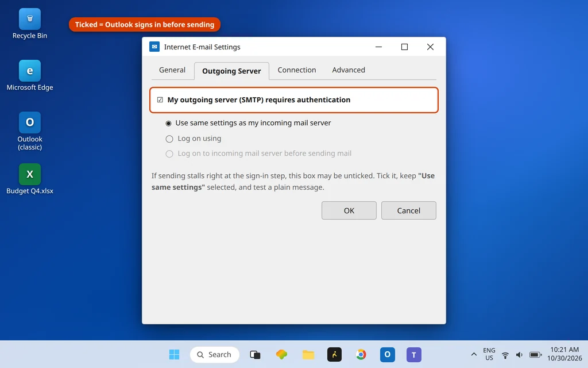Launch Google Chrome from the taskbar

tap(361, 354)
